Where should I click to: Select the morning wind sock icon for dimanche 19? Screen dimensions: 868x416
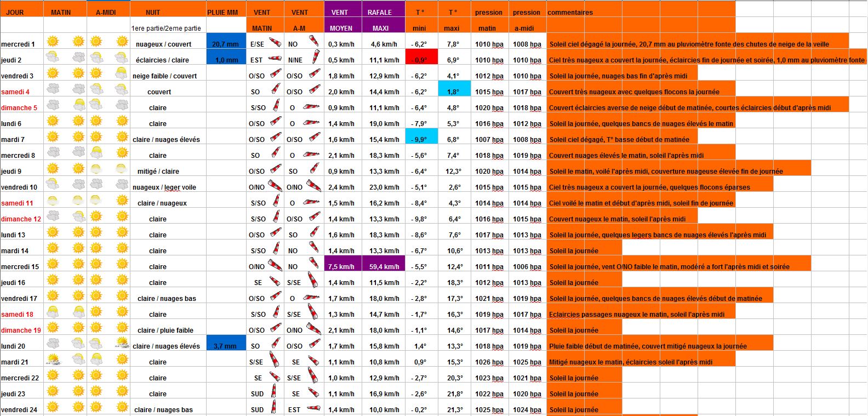(276, 328)
